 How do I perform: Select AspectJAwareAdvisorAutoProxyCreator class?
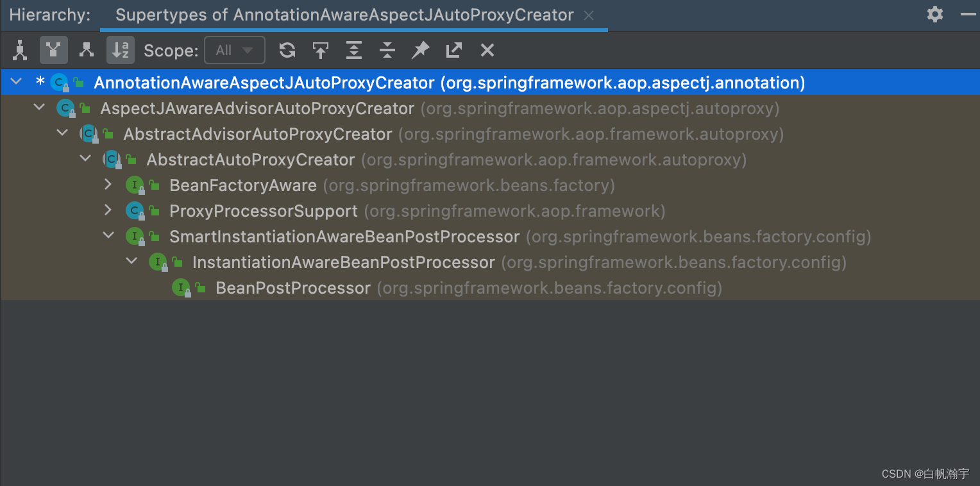[257, 108]
